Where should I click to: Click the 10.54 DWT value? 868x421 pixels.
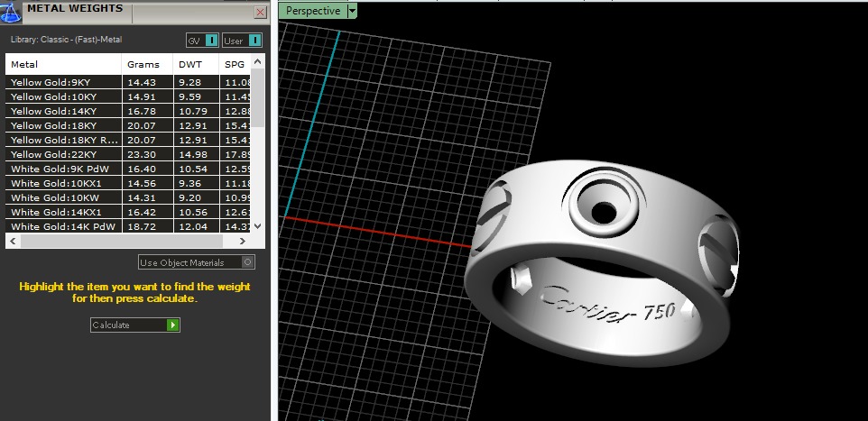click(x=193, y=169)
